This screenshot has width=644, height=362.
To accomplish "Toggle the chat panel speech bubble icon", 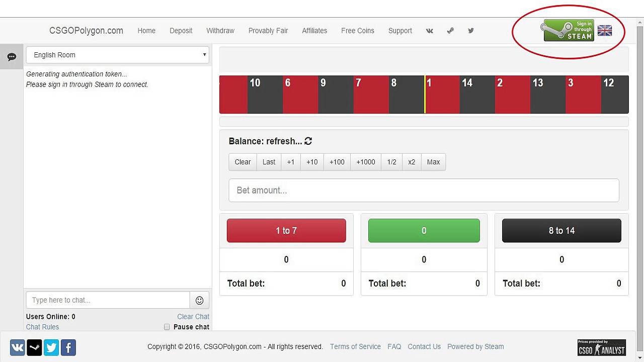I will (12, 57).
